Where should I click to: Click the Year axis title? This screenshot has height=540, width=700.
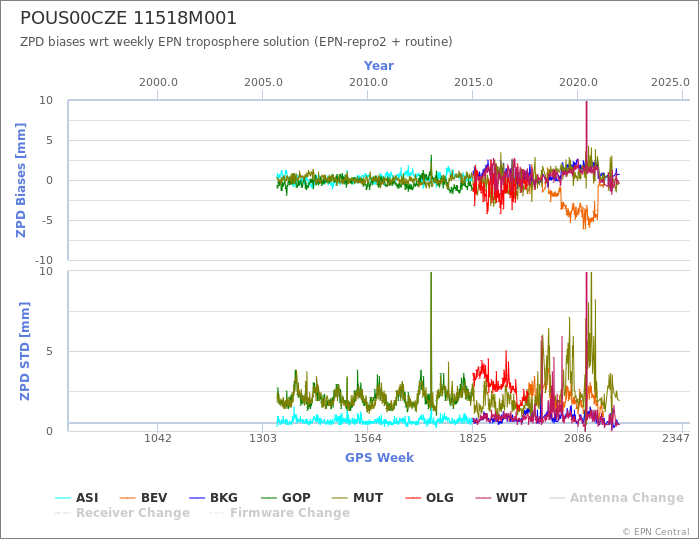379,66
